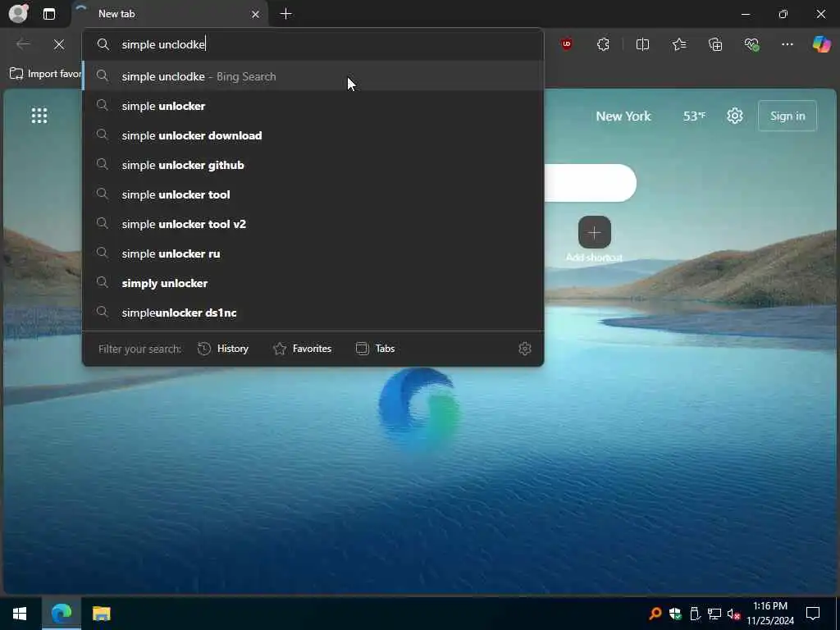Open Collections toolbar icon

pyautogui.click(x=715, y=44)
